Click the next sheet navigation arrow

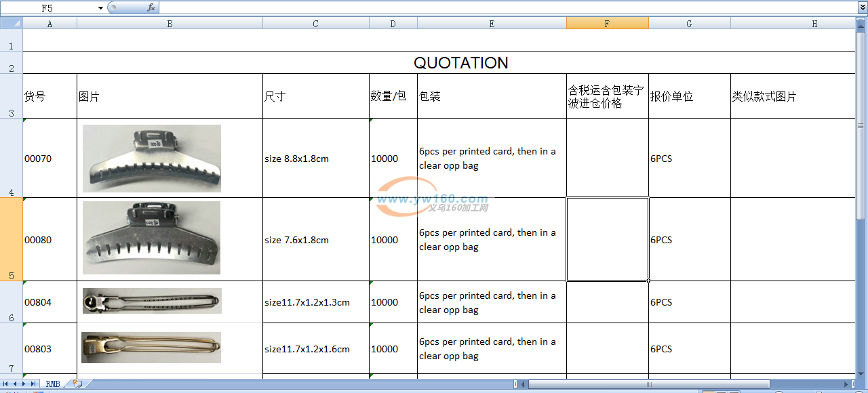[24, 384]
